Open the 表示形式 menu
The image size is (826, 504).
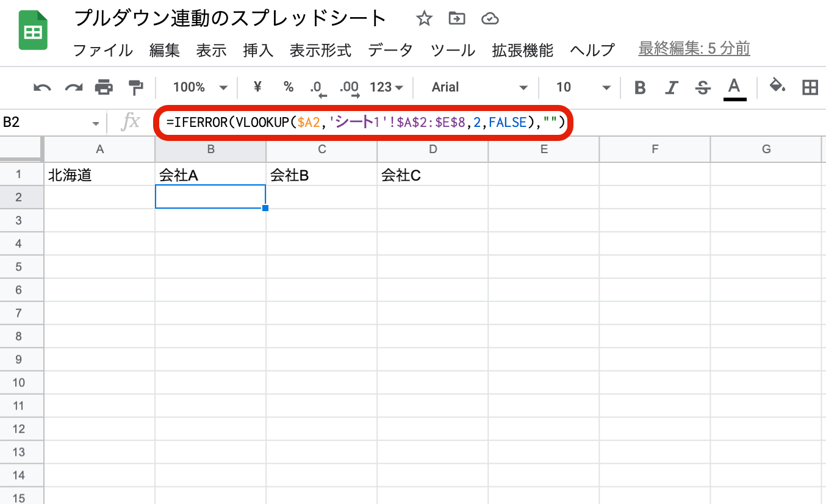click(321, 50)
